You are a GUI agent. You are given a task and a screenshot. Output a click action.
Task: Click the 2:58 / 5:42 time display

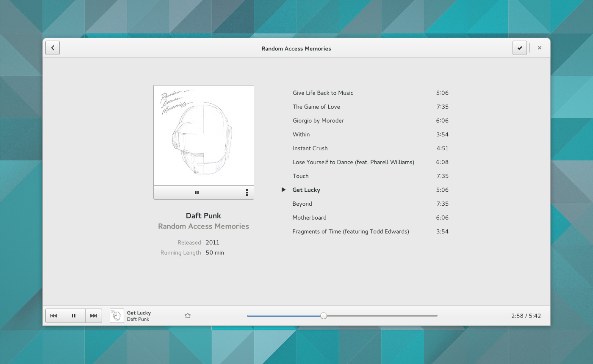point(526,316)
